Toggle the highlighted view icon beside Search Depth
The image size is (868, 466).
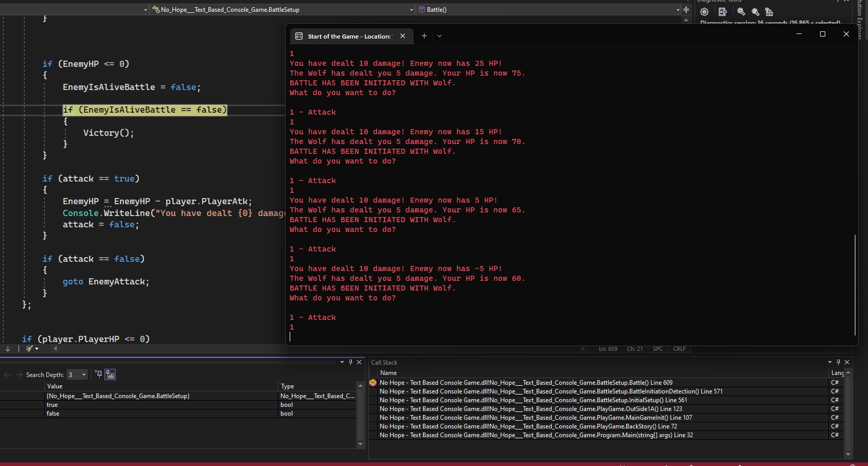point(110,374)
